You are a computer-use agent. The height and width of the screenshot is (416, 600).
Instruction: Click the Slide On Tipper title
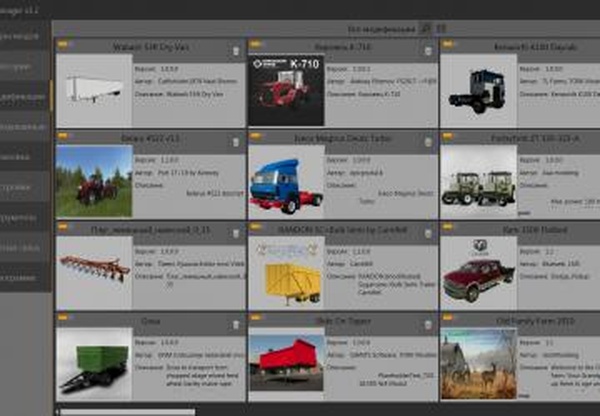[x=343, y=321]
